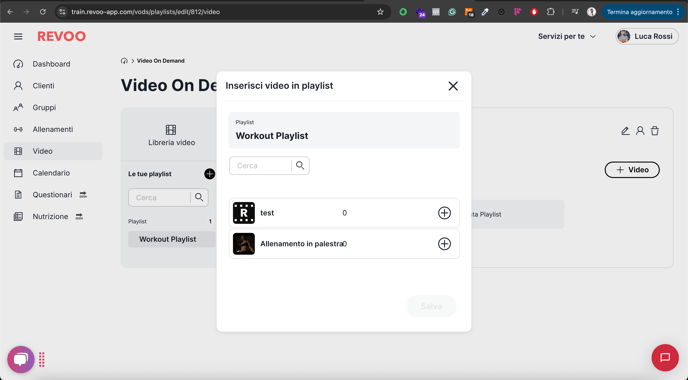Open Calendario in sidebar
The image size is (688, 380).
53,173
